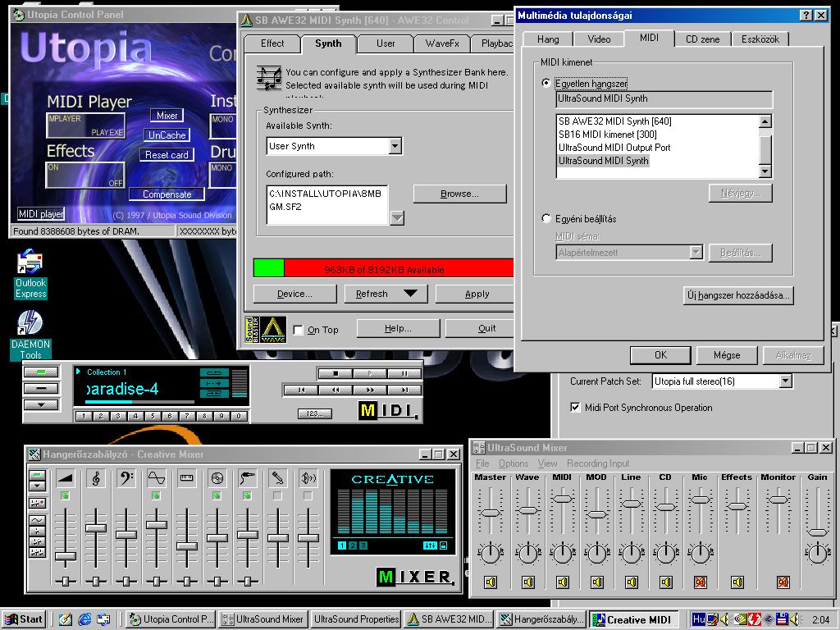Mute the Mic channel in UltraSound Mixer

701,582
